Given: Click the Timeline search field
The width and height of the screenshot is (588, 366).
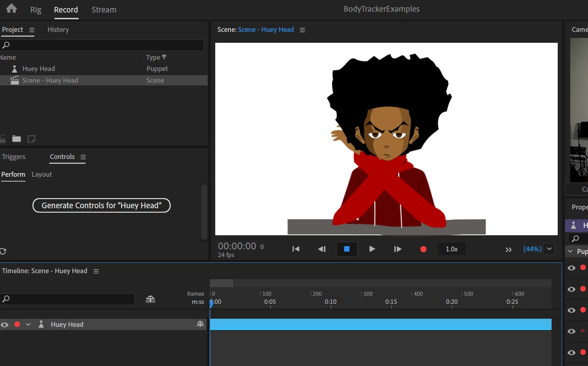Looking at the screenshot, I should click(x=67, y=299).
